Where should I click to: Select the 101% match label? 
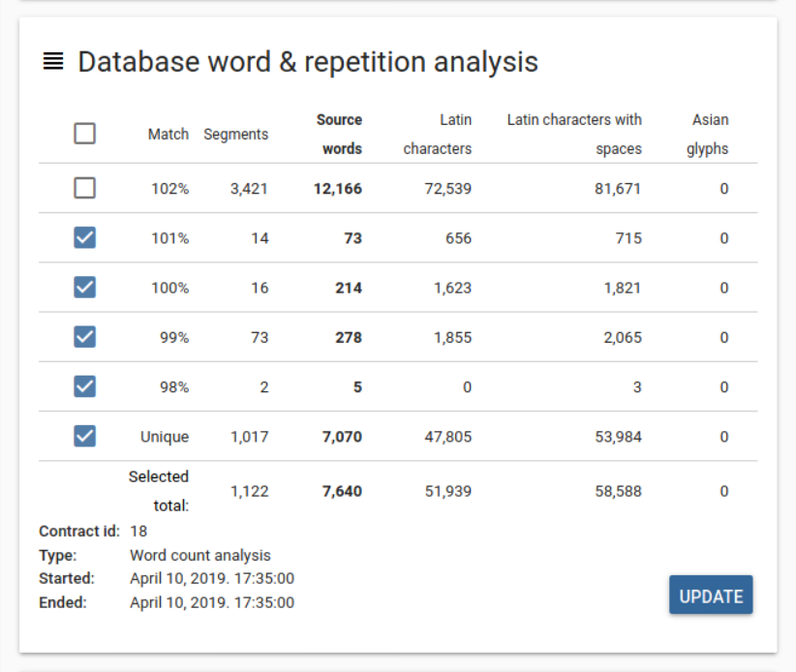tap(170, 238)
